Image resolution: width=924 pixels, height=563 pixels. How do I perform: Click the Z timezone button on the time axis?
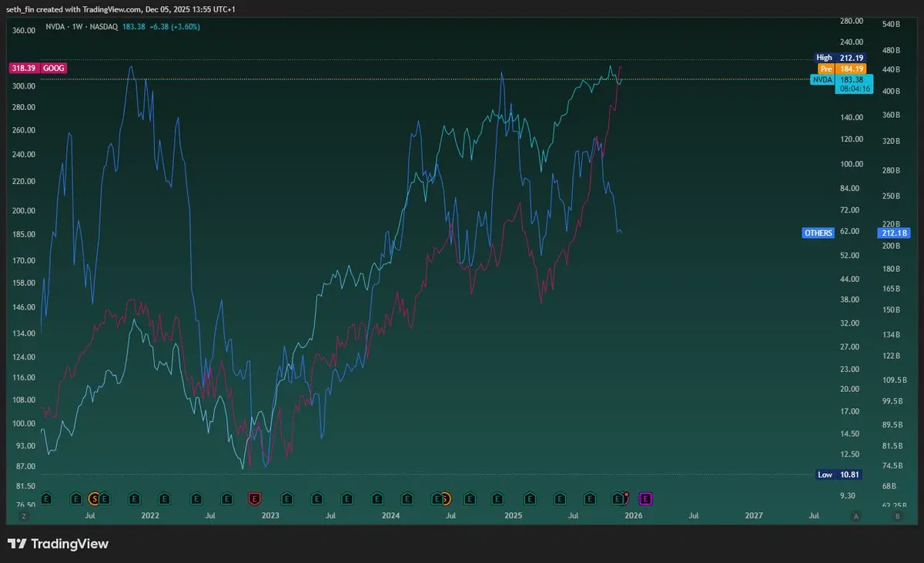click(24, 516)
